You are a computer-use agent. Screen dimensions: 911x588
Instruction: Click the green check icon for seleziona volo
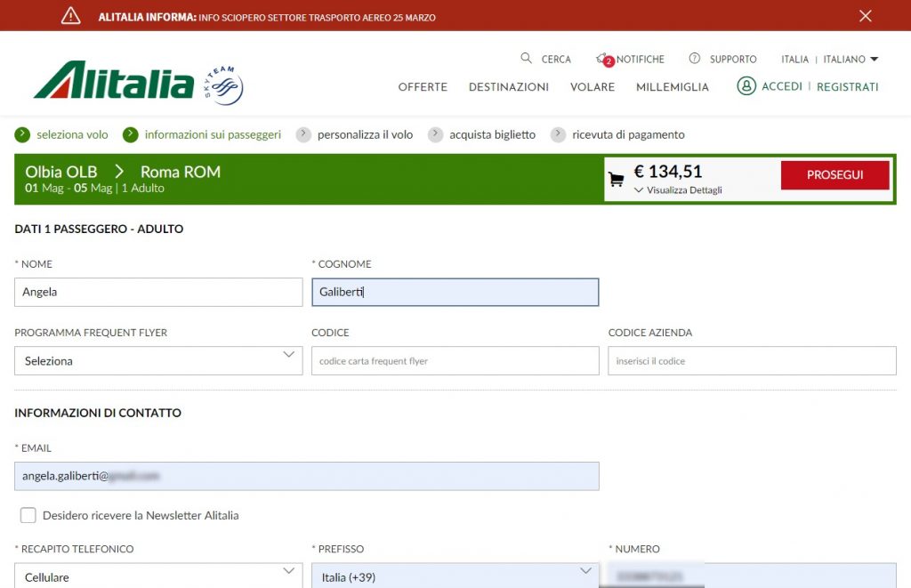pyautogui.click(x=22, y=135)
